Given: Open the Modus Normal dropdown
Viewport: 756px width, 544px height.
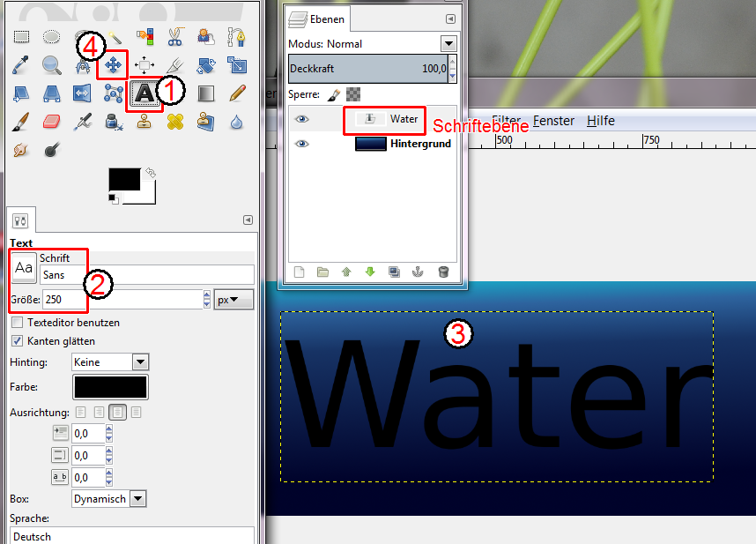Looking at the screenshot, I should point(448,44).
